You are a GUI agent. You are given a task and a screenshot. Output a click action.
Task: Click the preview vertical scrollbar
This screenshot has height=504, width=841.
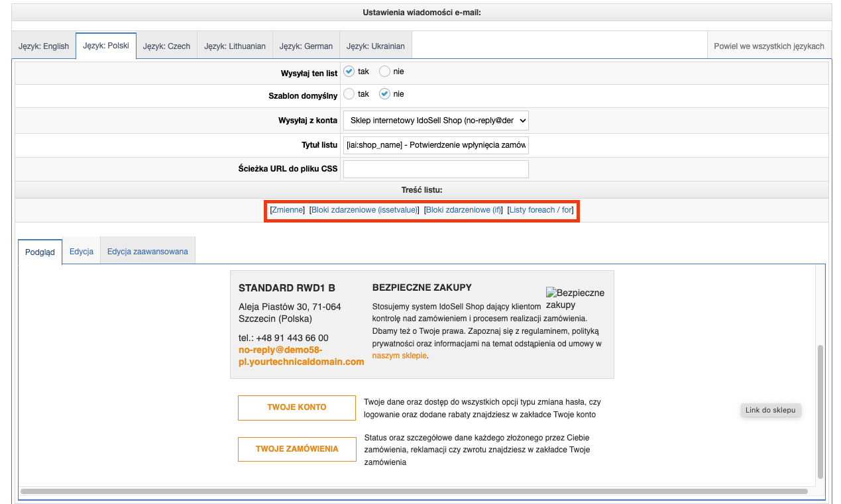[x=820, y=411]
